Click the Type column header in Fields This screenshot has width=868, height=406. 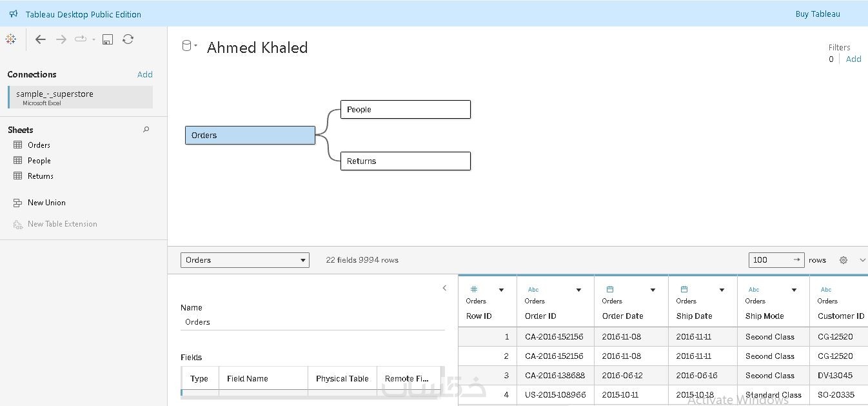click(200, 378)
